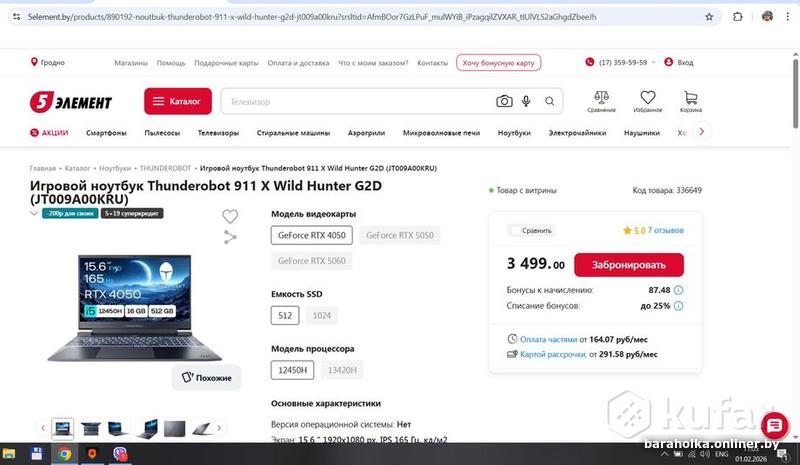This screenshot has width=800, height=465.
Task: Add product to favorites with heart icon
Action: pos(230,216)
